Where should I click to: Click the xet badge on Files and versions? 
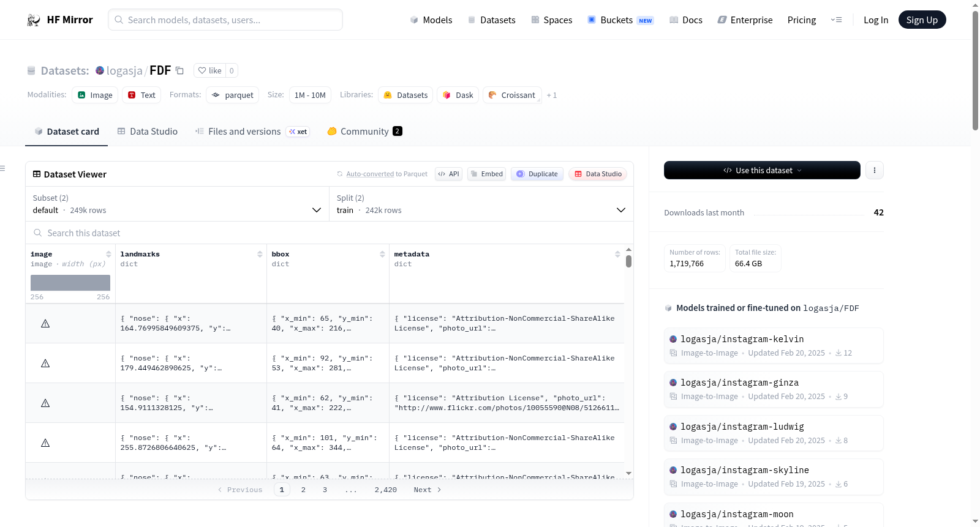(298, 132)
